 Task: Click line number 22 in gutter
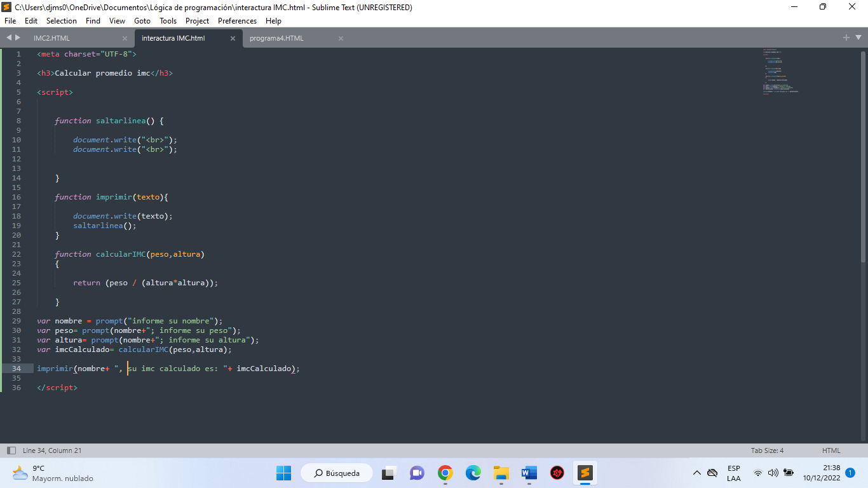[x=16, y=254]
